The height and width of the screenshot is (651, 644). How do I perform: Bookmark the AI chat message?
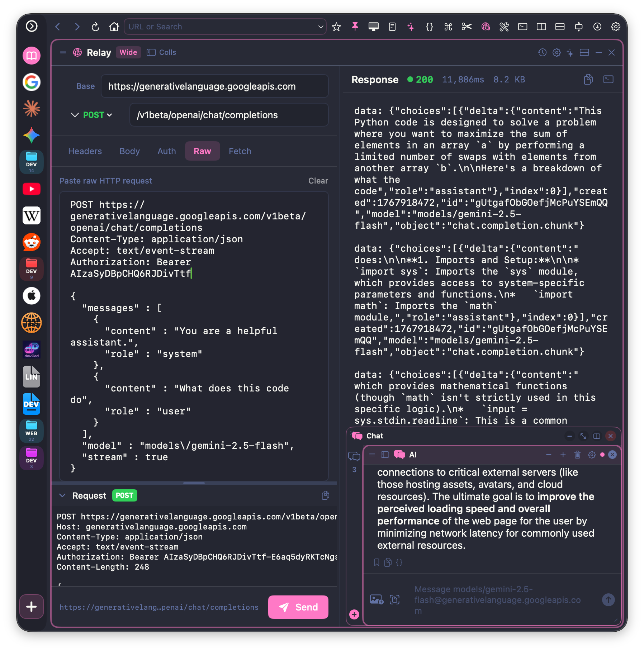point(376,562)
